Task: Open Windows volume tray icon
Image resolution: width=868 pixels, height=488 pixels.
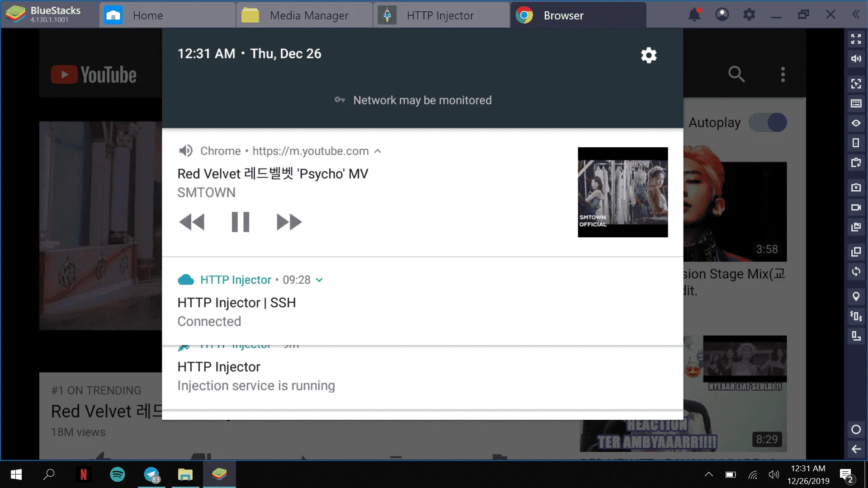Action: (774, 474)
